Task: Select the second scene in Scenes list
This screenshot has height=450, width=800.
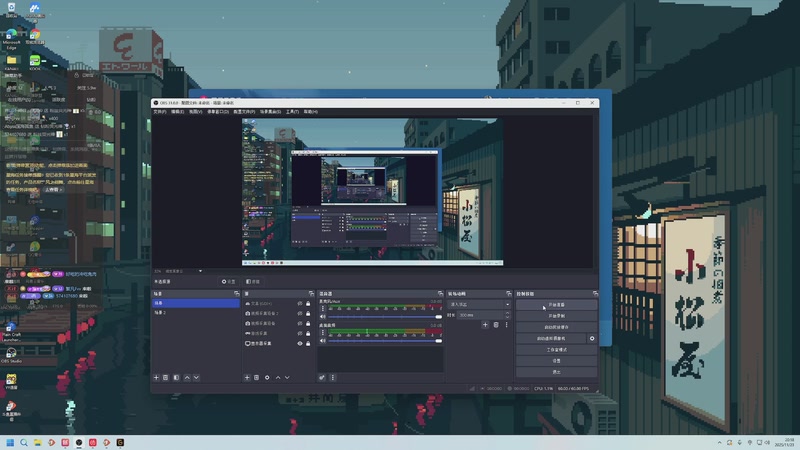Action: [196, 313]
